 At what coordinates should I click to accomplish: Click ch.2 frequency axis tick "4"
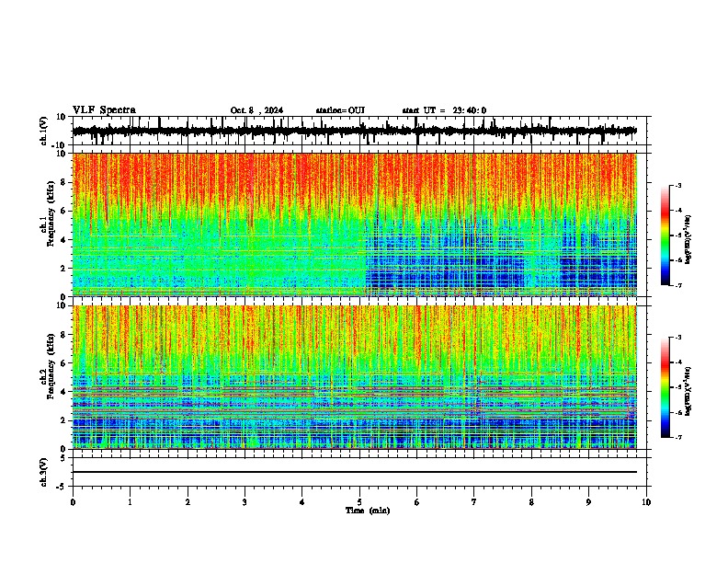pyautogui.click(x=63, y=392)
